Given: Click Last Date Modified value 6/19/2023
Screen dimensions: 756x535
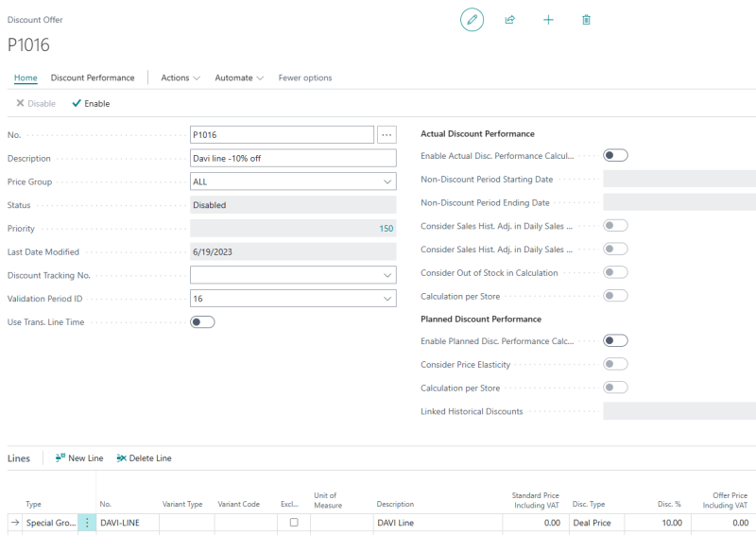Looking at the screenshot, I should tap(293, 251).
